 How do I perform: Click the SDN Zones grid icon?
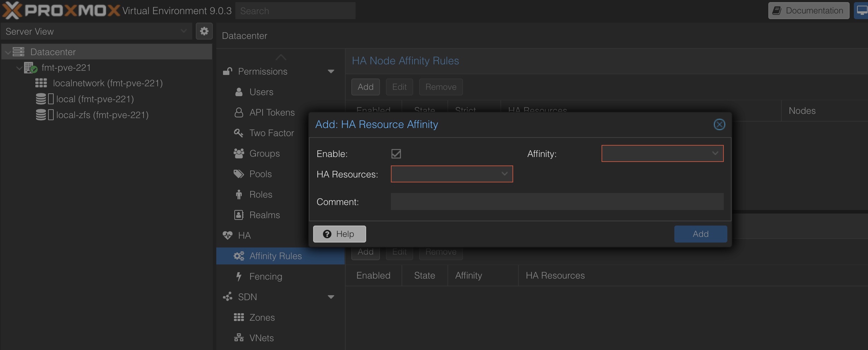point(239,317)
